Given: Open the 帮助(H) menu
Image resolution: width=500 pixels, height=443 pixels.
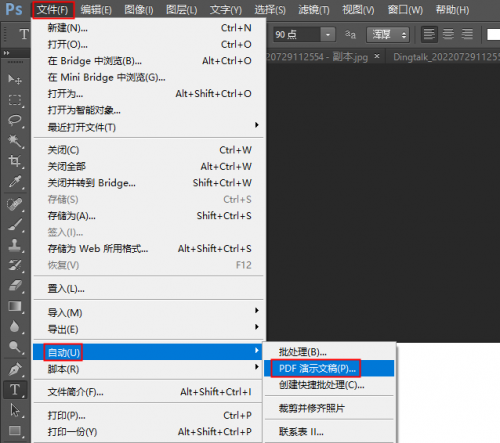Looking at the screenshot, I should [x=452, y=10].
